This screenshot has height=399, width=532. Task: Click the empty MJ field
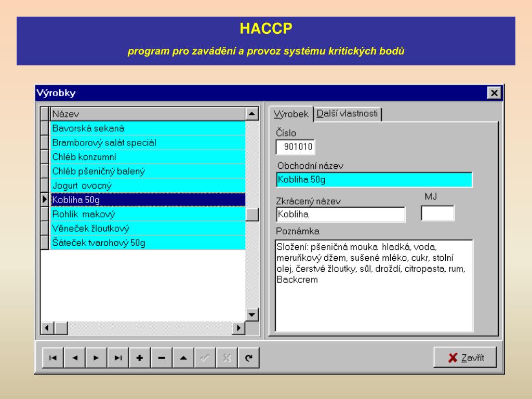click(x=437, y=214)
